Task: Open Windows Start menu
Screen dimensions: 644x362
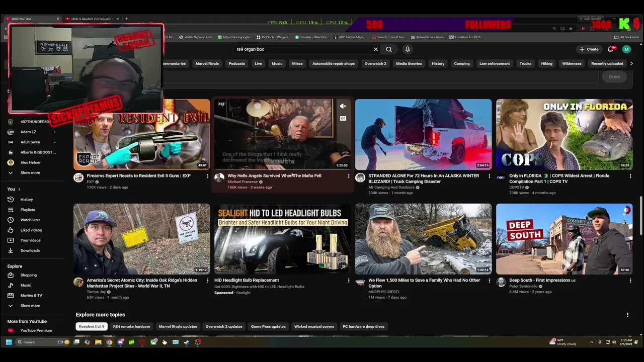Action: [9, 342]
